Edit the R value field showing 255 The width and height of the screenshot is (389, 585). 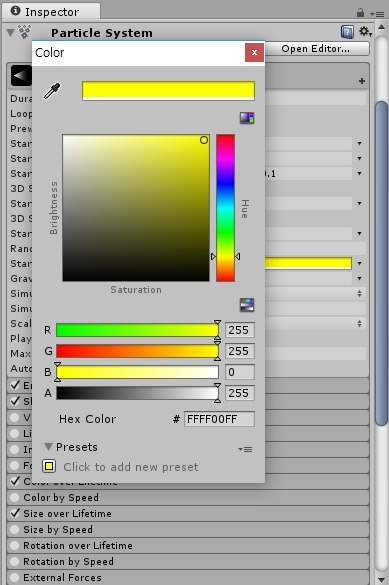click(240, 330)
